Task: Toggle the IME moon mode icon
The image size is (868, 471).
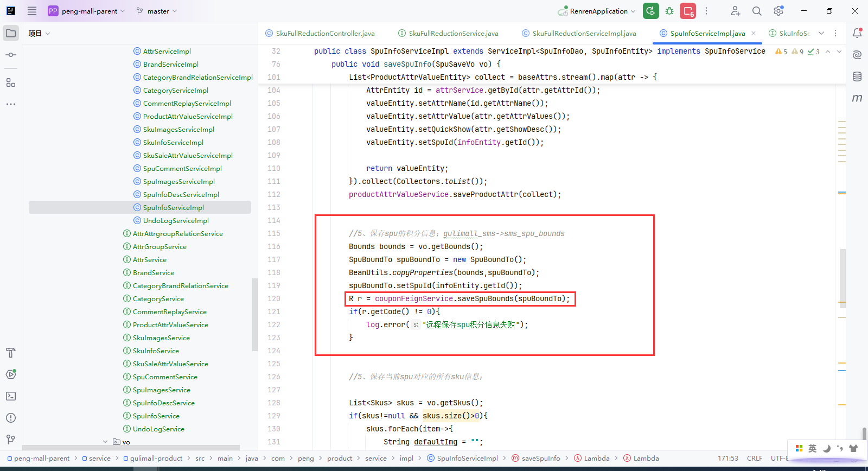Action: [x=826, y=448]
